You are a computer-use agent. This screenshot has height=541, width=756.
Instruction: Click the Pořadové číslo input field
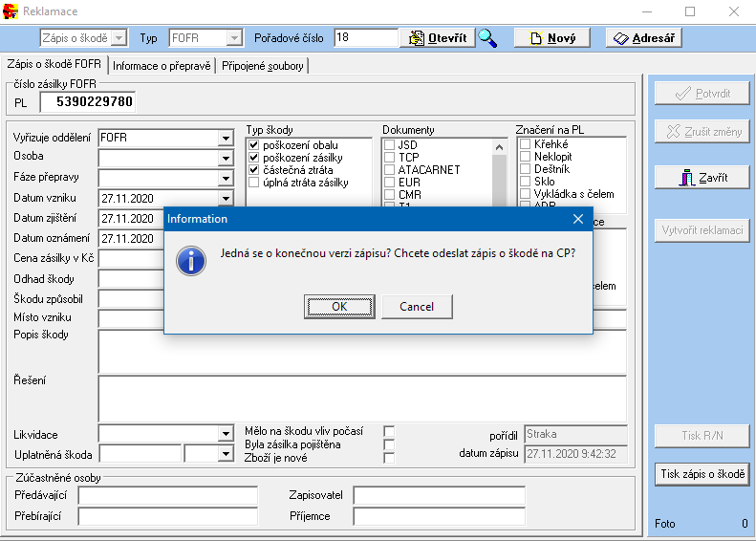tap(365, 38)
